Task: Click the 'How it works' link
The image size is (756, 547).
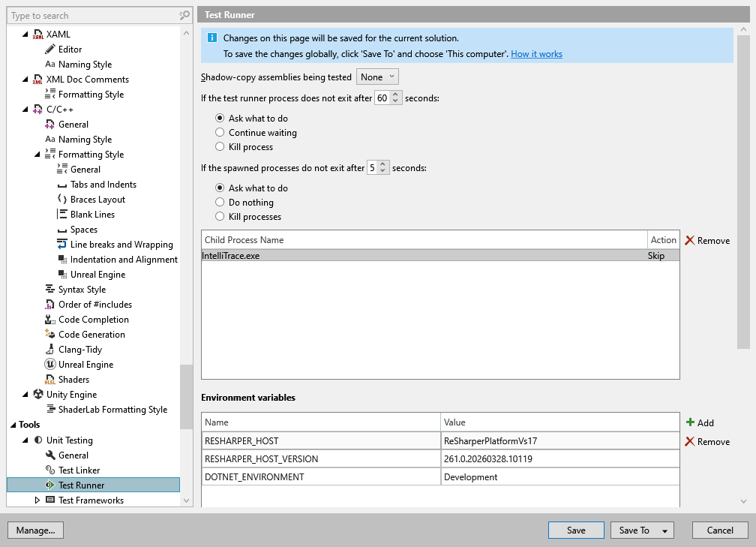Action: (536, 53)
